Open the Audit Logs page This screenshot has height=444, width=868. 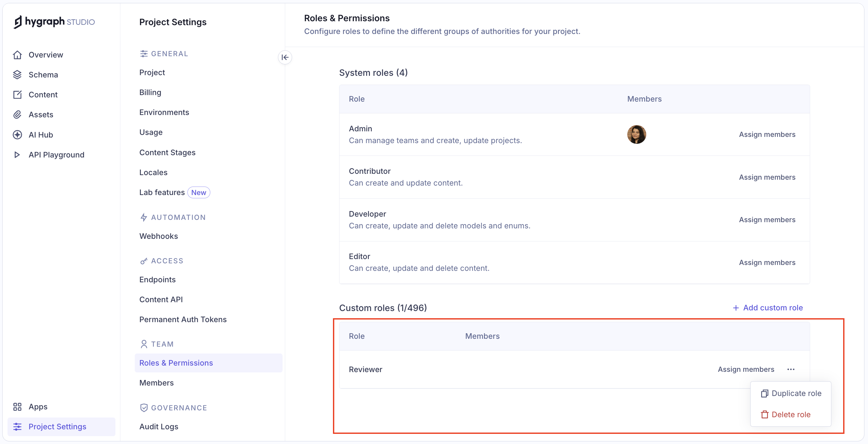[x=159, y=426]
